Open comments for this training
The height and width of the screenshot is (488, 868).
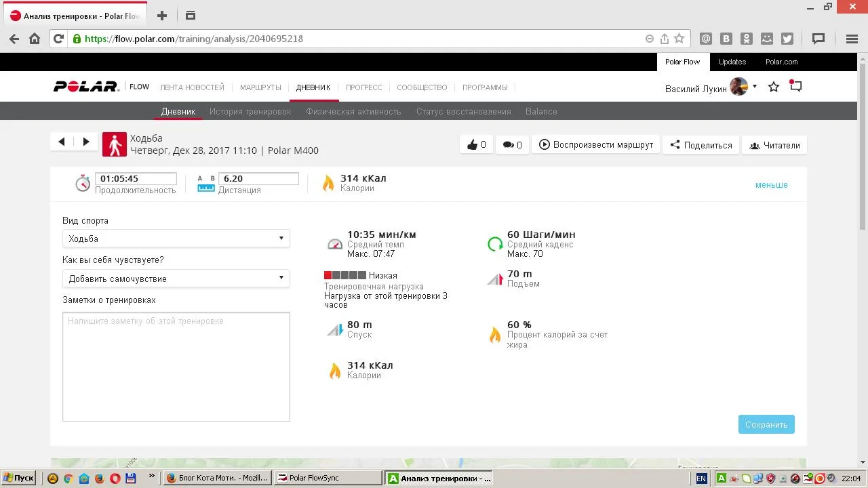tap(513, 144)
